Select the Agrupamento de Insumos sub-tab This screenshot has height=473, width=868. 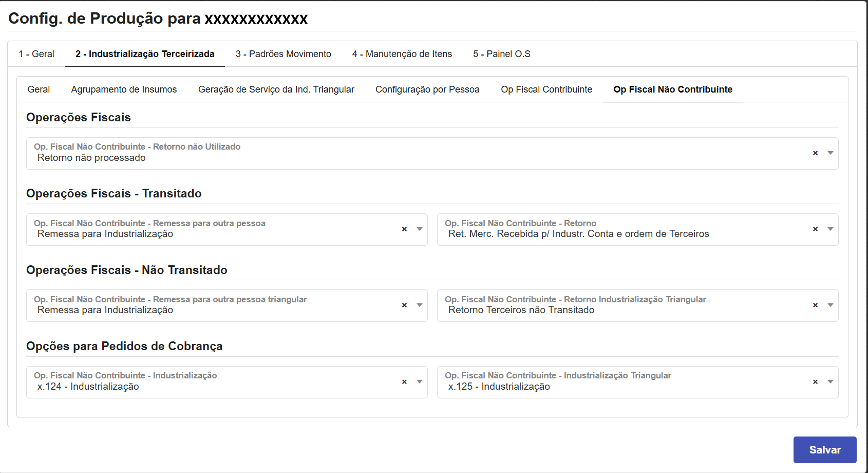(124, 89)
